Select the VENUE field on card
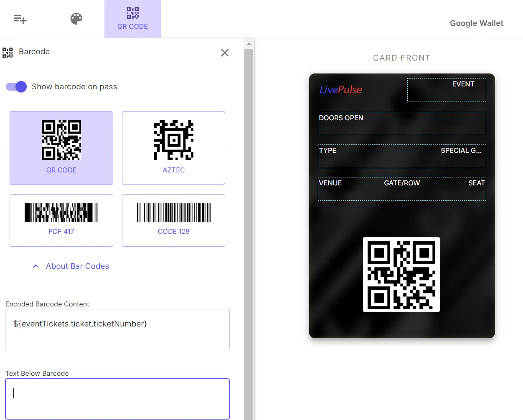This screenshot has width=523, height=420. (330, 183)
